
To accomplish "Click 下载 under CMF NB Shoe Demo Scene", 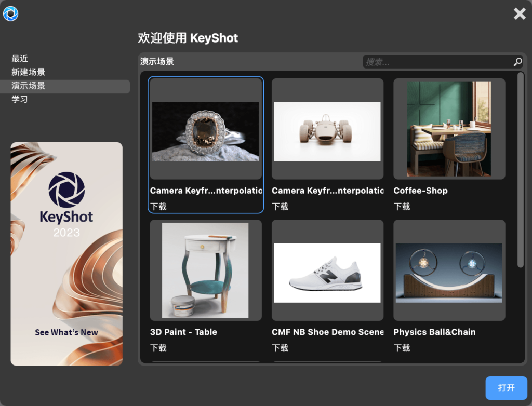I will 280,348.
